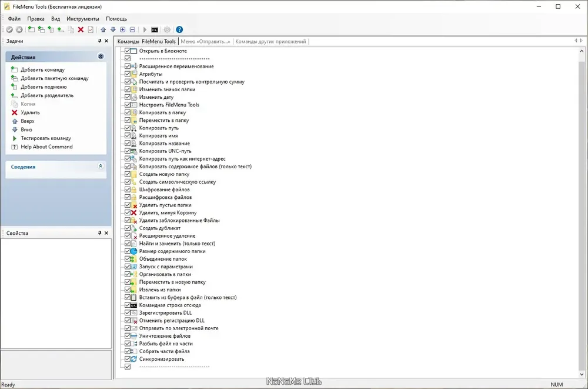The height and width of the screenshot is (389, 588).
Task: Uncheck the Открыть в Блокноте checkbox
Action: point(128,51)
